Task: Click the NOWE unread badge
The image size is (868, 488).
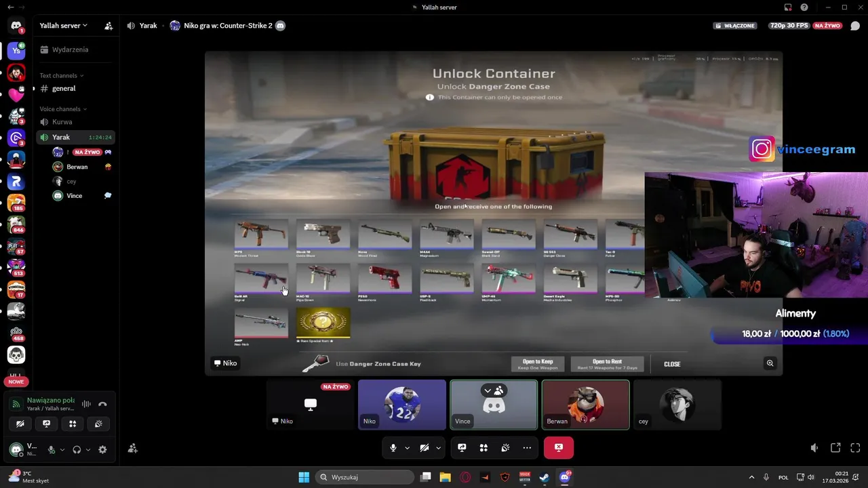Action: pyautogui.click(x=16, y=382)
